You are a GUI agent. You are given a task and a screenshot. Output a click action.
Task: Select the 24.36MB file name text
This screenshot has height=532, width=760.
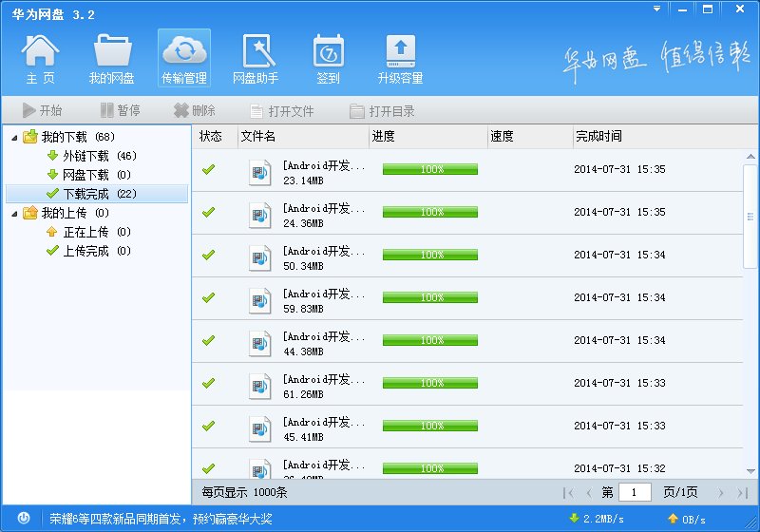(x=324, y=208)
